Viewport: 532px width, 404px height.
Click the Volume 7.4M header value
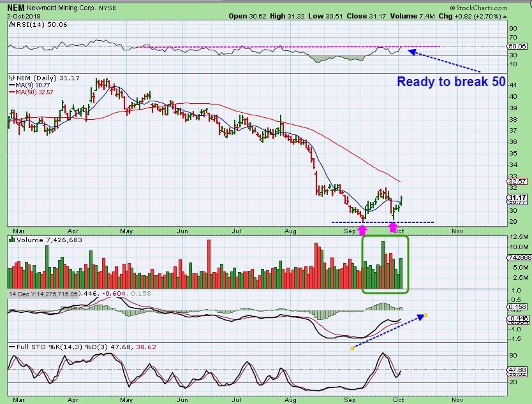(x=412, y=16)
